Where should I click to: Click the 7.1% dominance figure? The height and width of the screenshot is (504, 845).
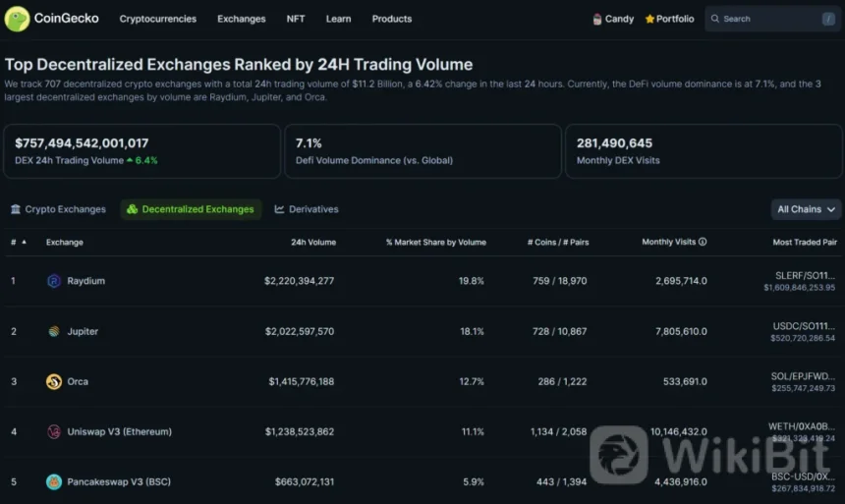coord(309,142)
